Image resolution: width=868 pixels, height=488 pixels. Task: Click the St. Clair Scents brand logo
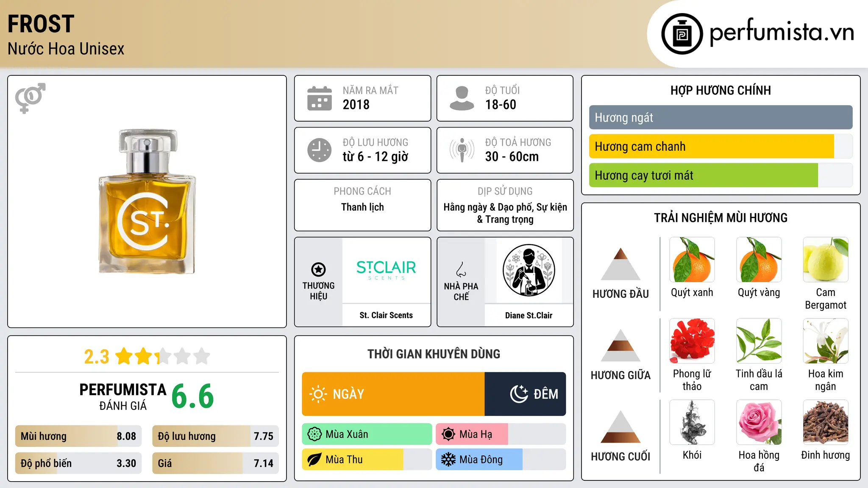click(x=386, y=270)
